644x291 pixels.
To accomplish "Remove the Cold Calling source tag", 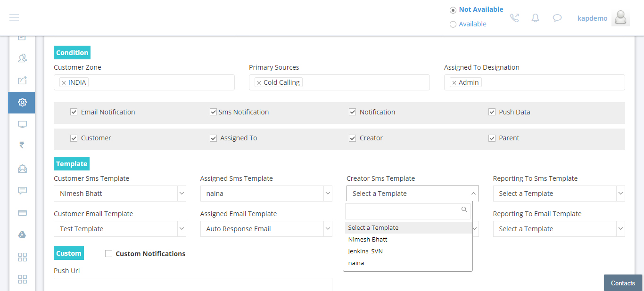I will (259, 83).
